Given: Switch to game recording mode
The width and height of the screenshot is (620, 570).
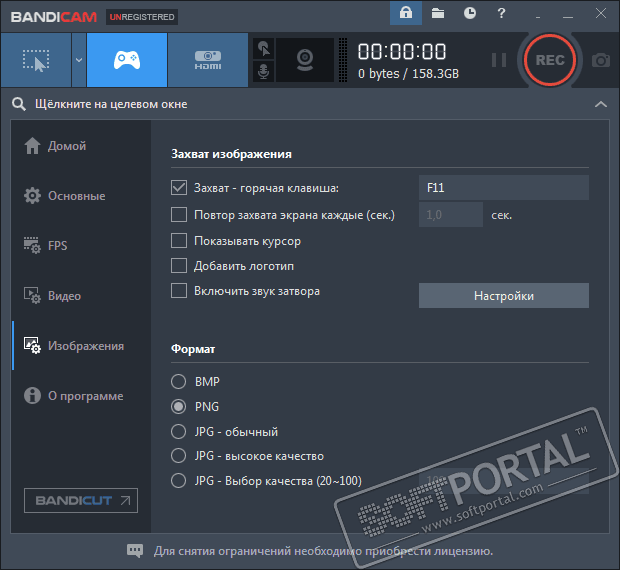Looking at the screenshot, I should 127,60.
